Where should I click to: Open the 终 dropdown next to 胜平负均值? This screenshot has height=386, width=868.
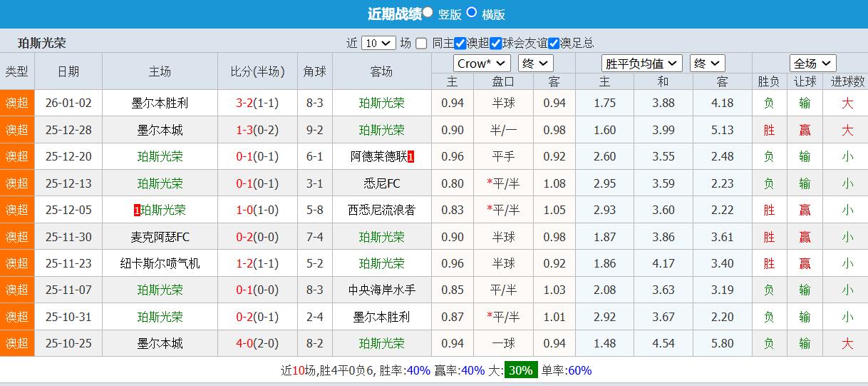tap(708, 64)
